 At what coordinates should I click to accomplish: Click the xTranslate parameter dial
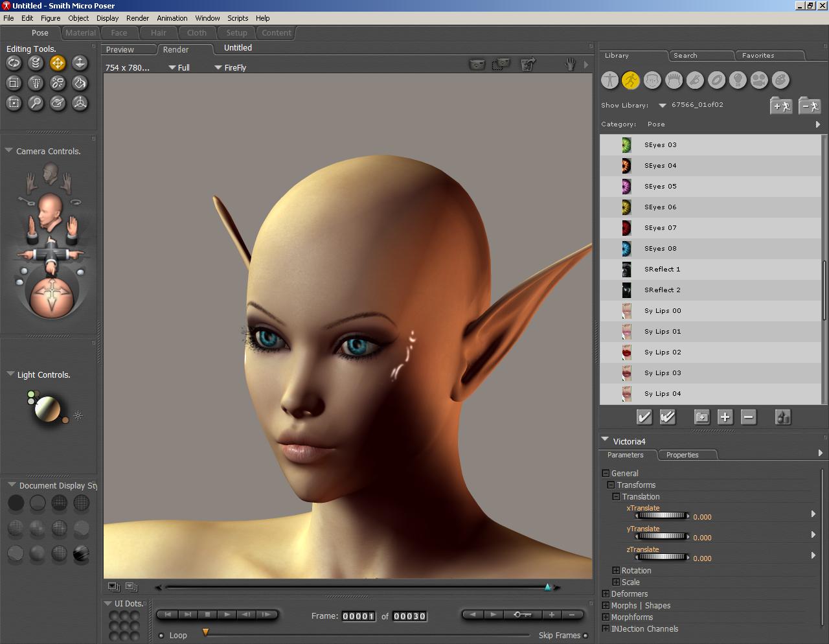pos(662,516)
